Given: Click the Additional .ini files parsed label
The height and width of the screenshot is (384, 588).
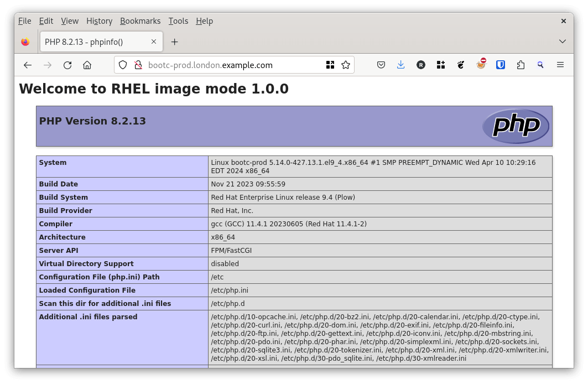Looking at the screenshot, I should coord(88,317).
